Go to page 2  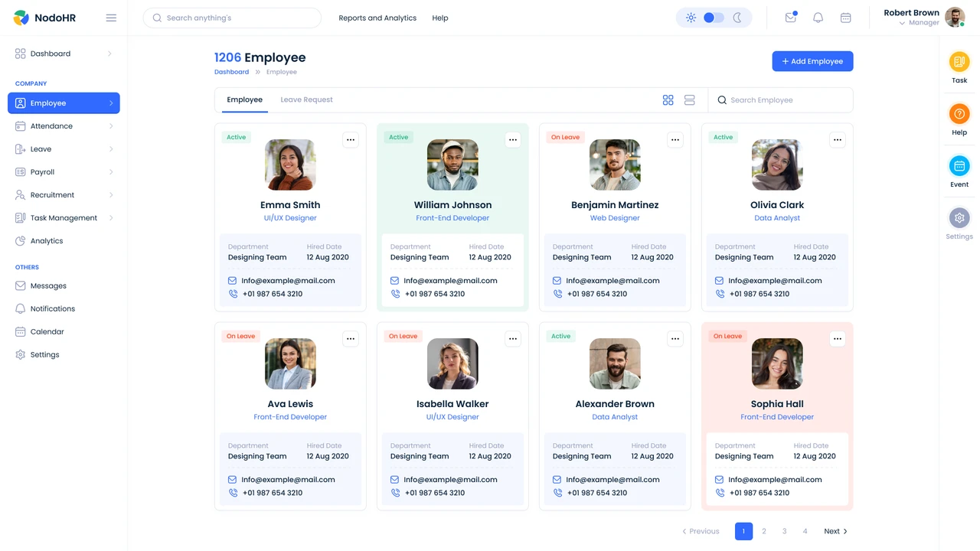764,531
